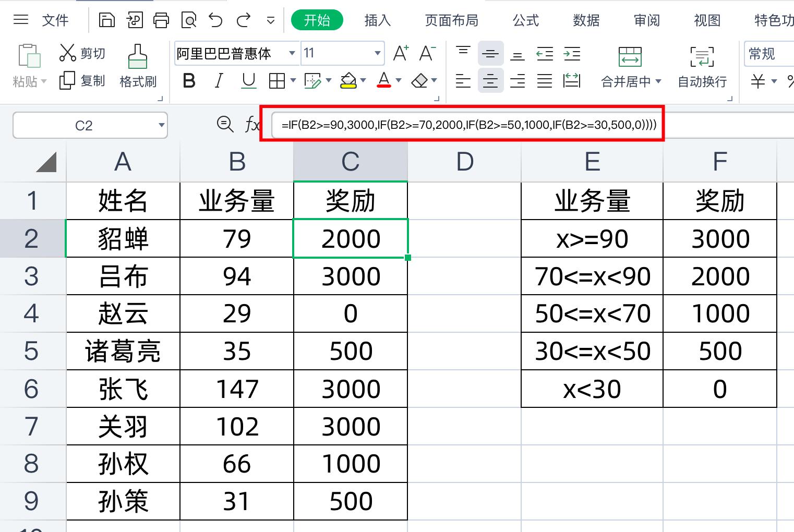Click the Save icon in quick access toolbar

(107, 19)
